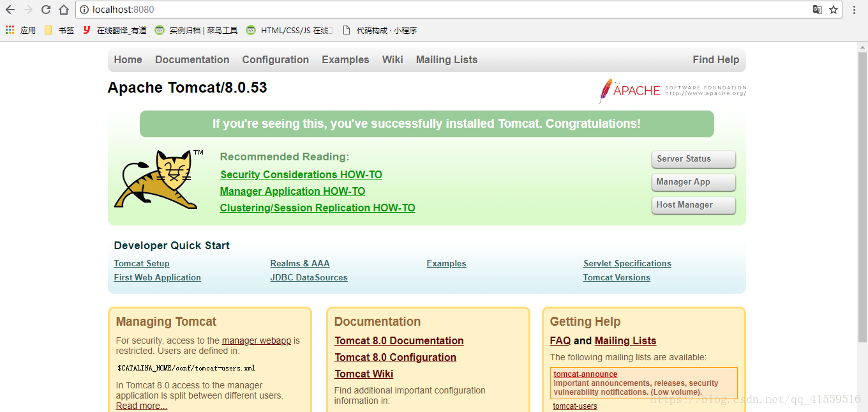Open the Configuration nav item
The width and height of the screenshot is (868, 412).
[276, 60]
